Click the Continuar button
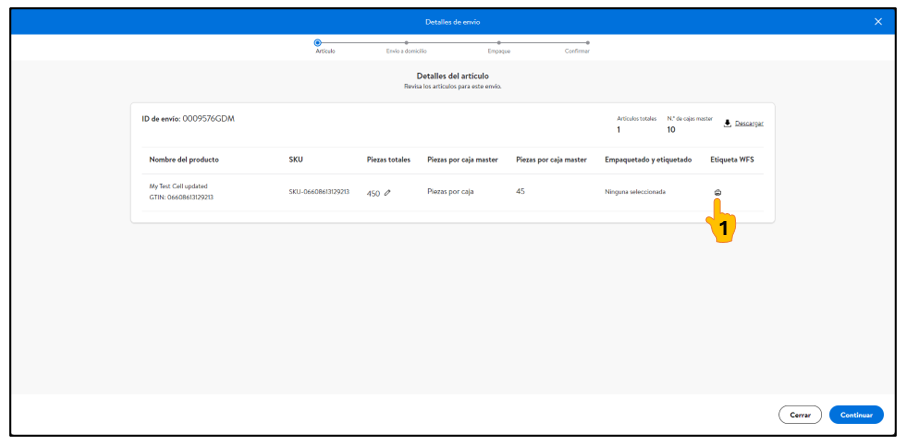 856,415
